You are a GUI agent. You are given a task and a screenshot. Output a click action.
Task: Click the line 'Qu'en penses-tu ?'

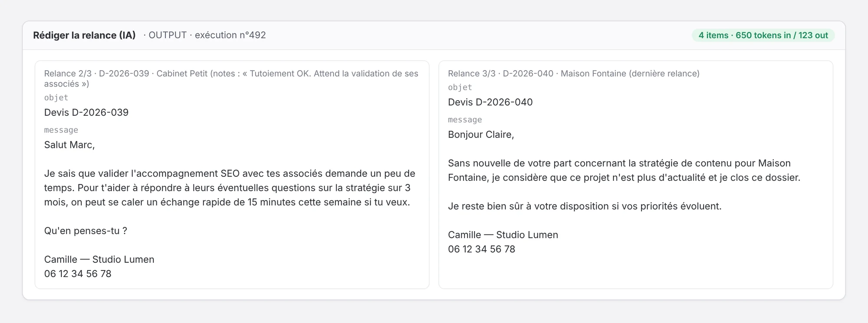click(x=85, y=231)
